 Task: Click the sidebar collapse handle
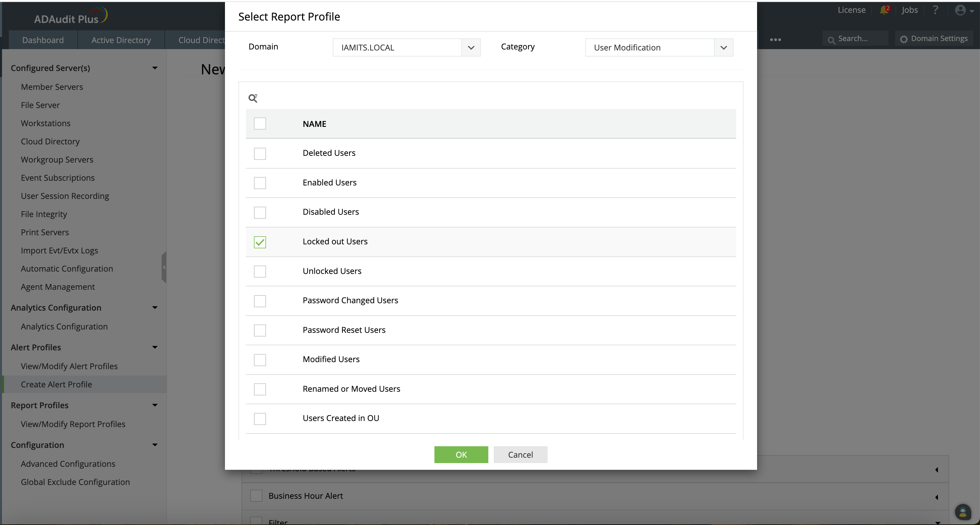(x=164, y=267)
